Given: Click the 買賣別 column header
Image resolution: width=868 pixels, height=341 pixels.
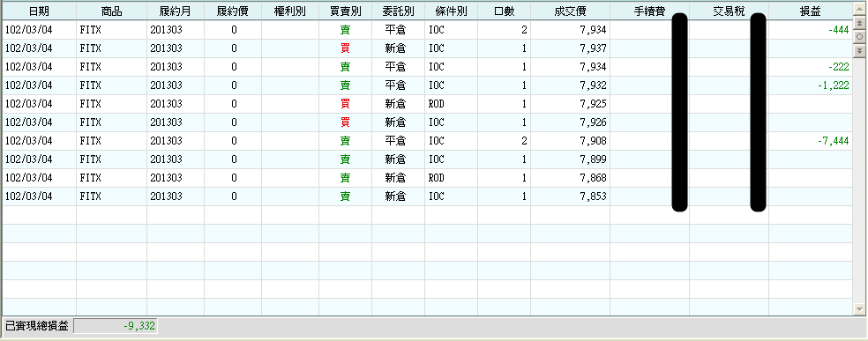Looking at the screenshot, I should [345, 11].
